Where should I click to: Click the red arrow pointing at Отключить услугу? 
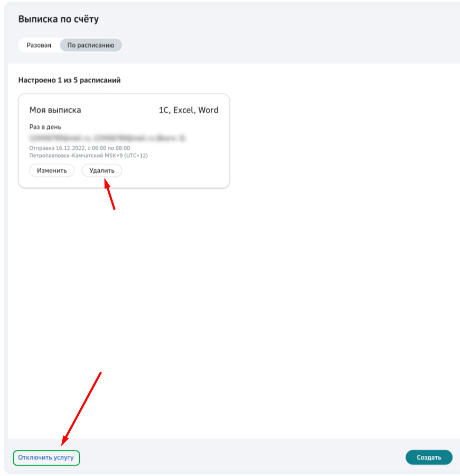click(x=81, y=409)
